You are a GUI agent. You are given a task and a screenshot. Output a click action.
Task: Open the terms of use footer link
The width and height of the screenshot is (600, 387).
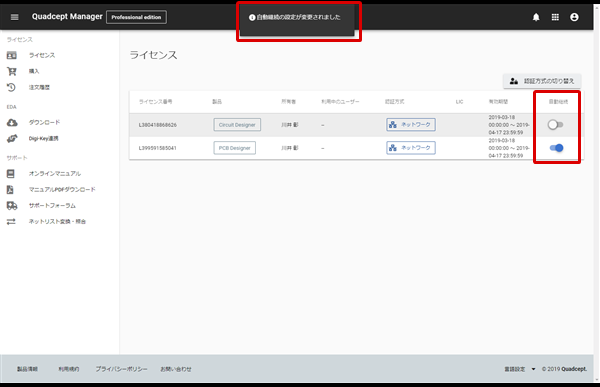point(68,369)
